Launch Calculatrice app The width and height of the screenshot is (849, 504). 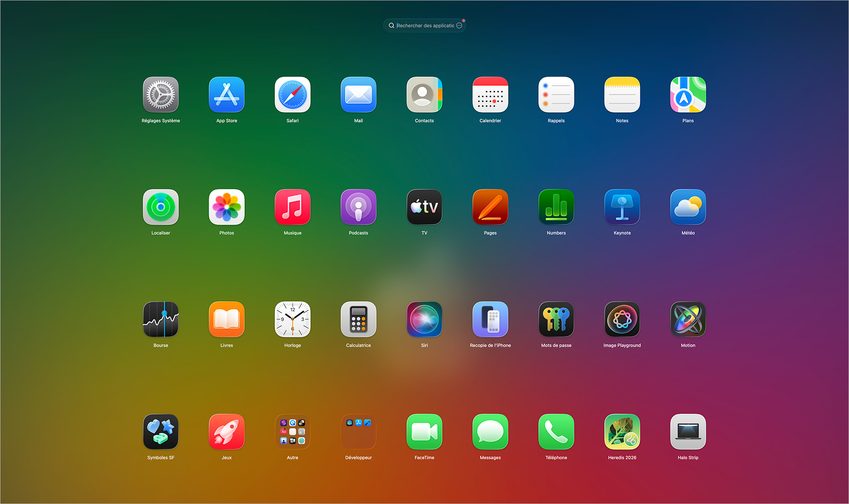[x=358, y=319]
